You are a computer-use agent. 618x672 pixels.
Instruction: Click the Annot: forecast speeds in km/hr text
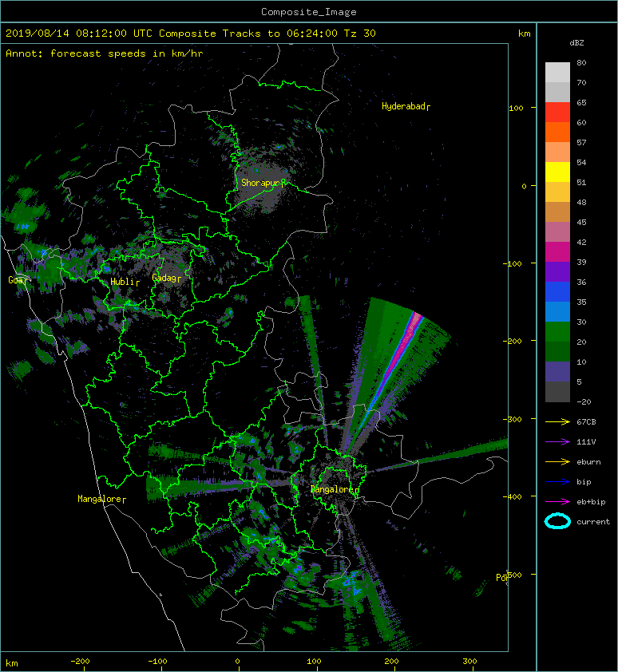[105, 53]
